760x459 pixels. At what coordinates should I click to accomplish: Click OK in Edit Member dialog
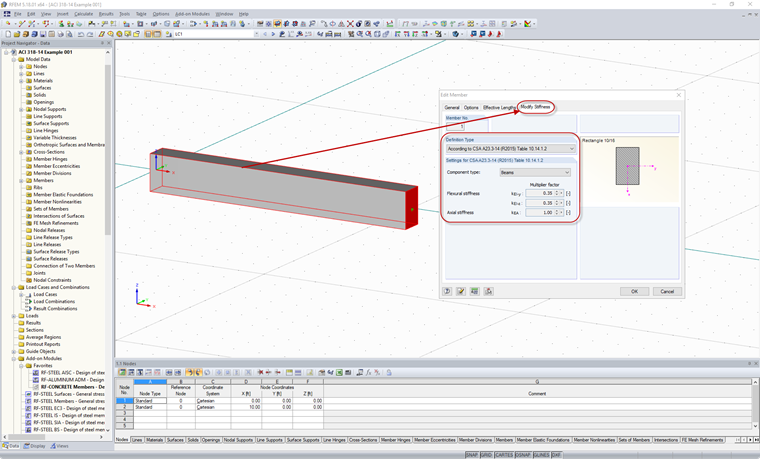[634, 291]
